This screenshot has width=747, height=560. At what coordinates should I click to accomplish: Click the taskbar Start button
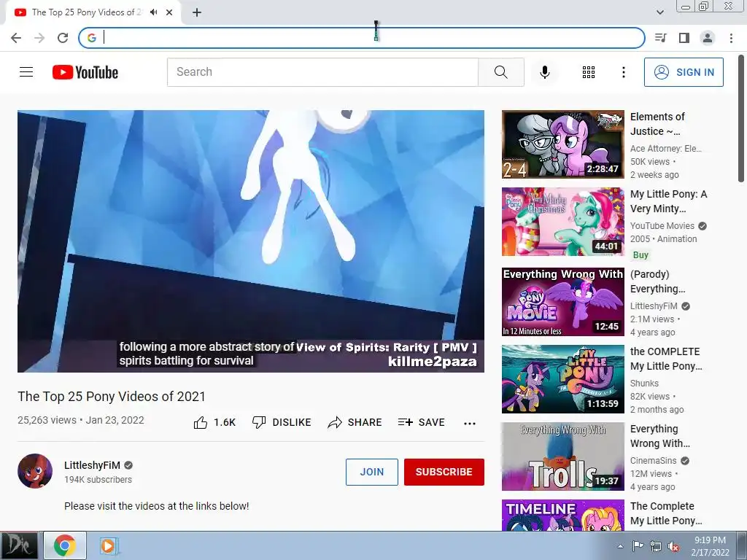click(x=18, y=545)
